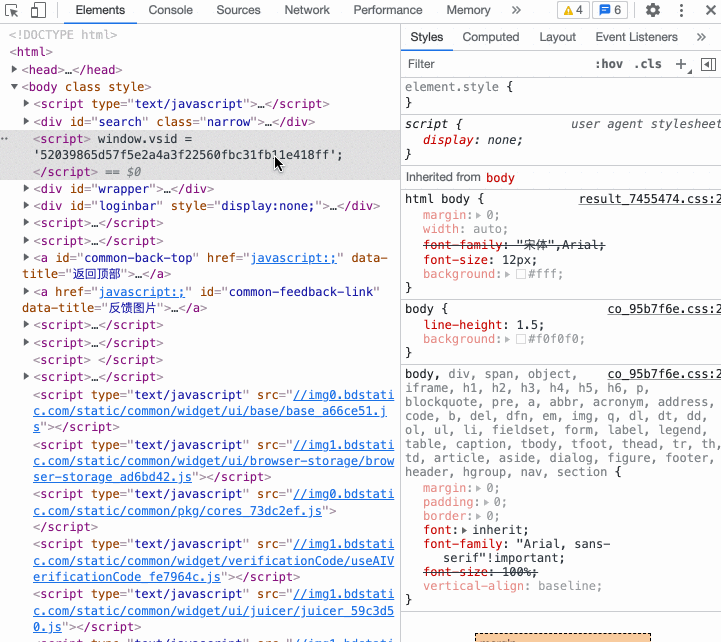Expand the div id loginbar node

coord(26,205)
